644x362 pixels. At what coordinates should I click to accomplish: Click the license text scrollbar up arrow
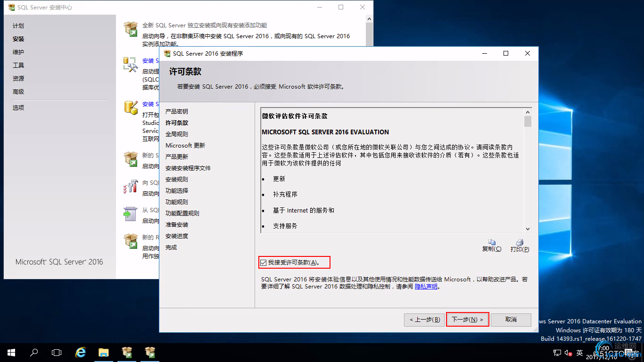coord(528,112)
